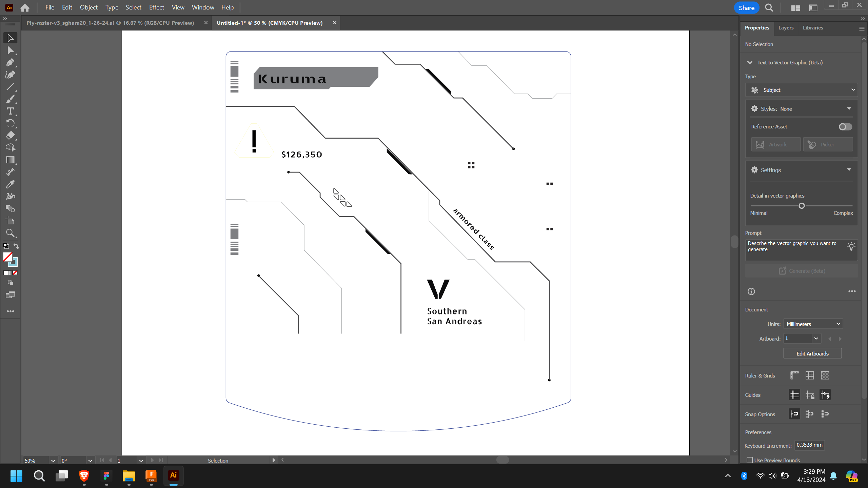
Task: Toggle Show Grid icon
Action: [x=810, y=375]
